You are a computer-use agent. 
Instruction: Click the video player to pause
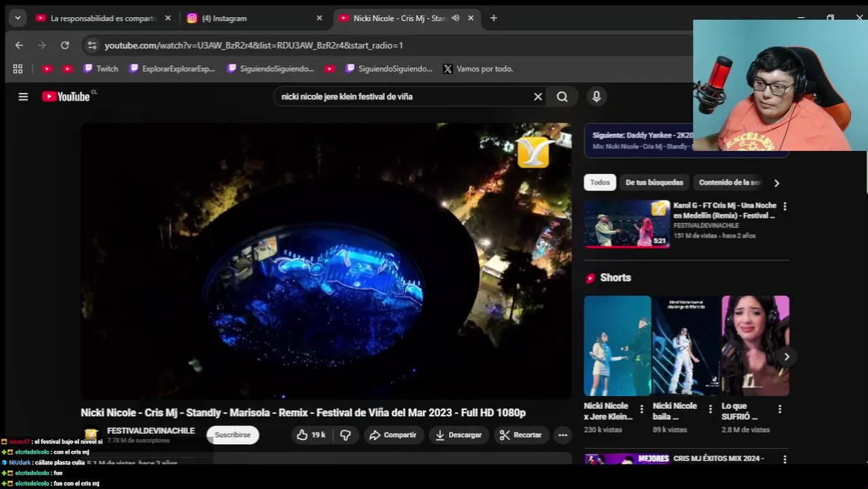click(326, 261)
